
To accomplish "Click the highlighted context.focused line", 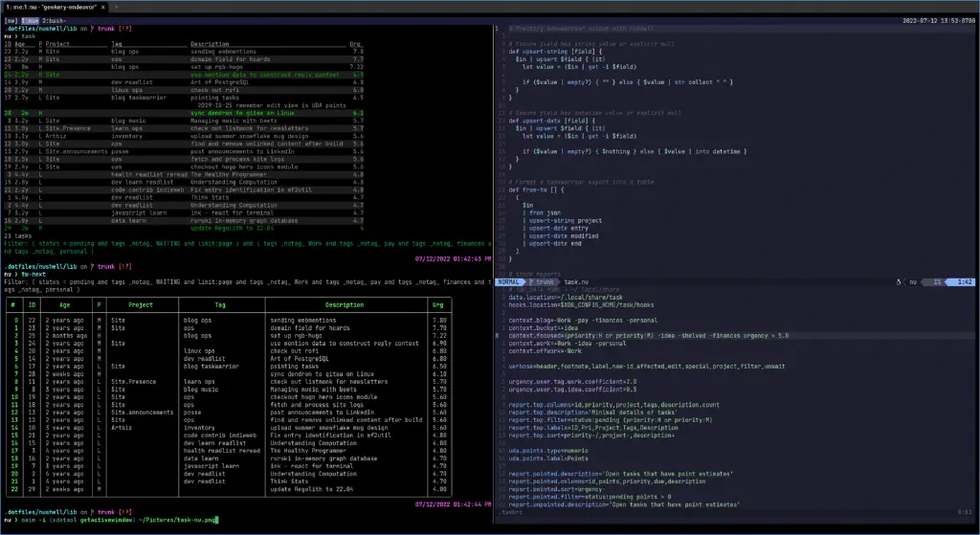I will click(x=648, y=336).
